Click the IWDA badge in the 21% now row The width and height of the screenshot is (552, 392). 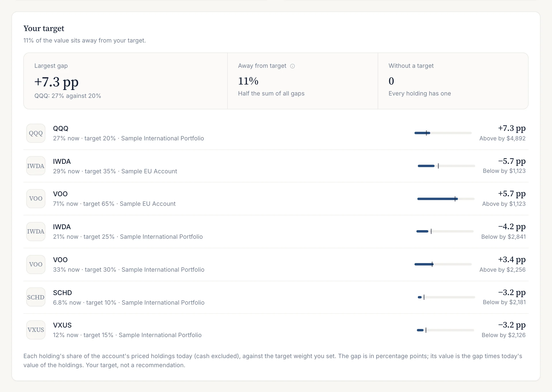click(36, 232)
